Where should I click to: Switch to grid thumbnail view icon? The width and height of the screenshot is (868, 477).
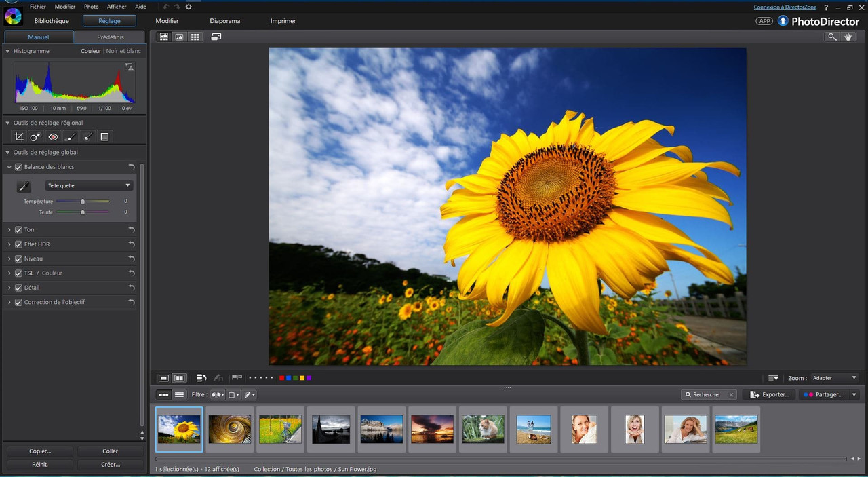pos(195,37)
